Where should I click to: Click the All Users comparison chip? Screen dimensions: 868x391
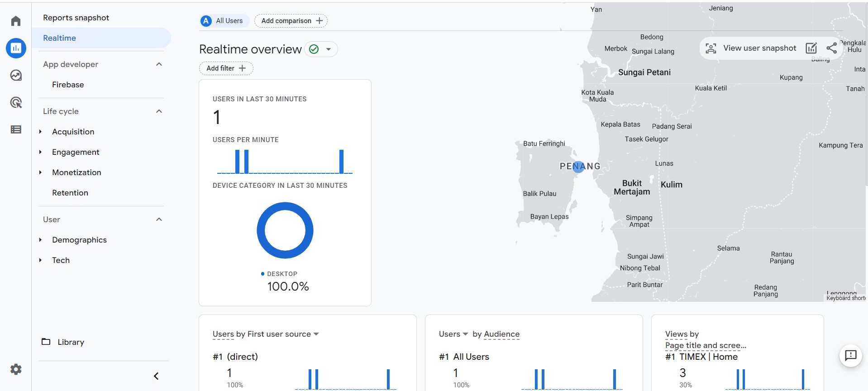click(x=224, y=21)
